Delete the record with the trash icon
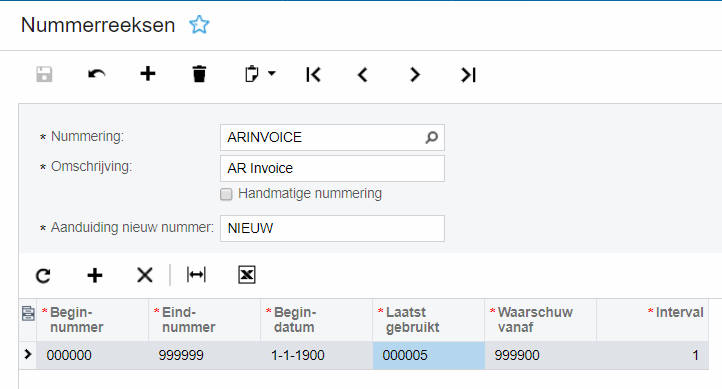 (x=199, y=74)
